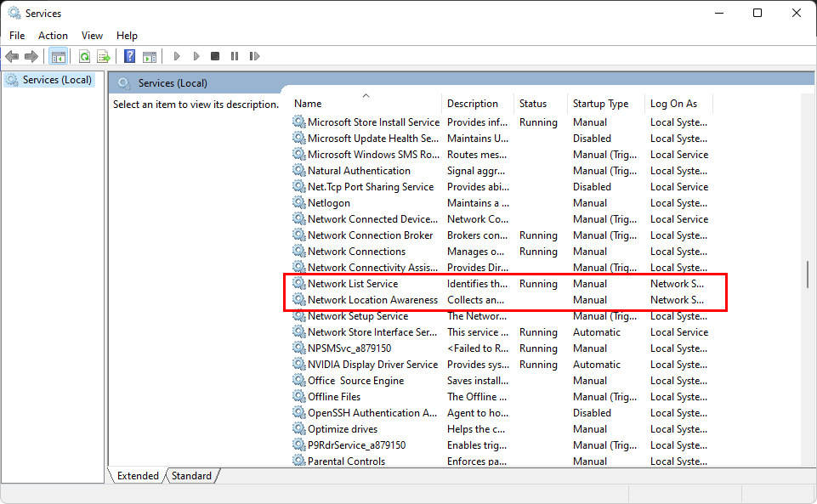Click the Stop Service square icon

pos(215,56)
